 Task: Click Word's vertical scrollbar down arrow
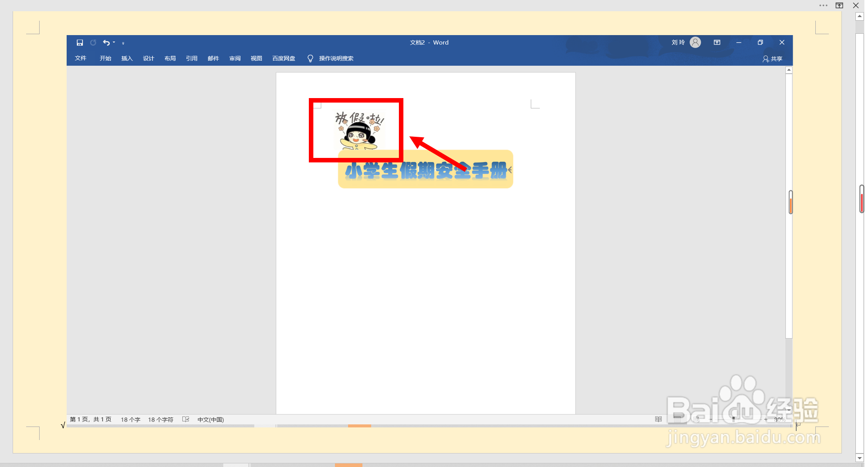[789, 410]
